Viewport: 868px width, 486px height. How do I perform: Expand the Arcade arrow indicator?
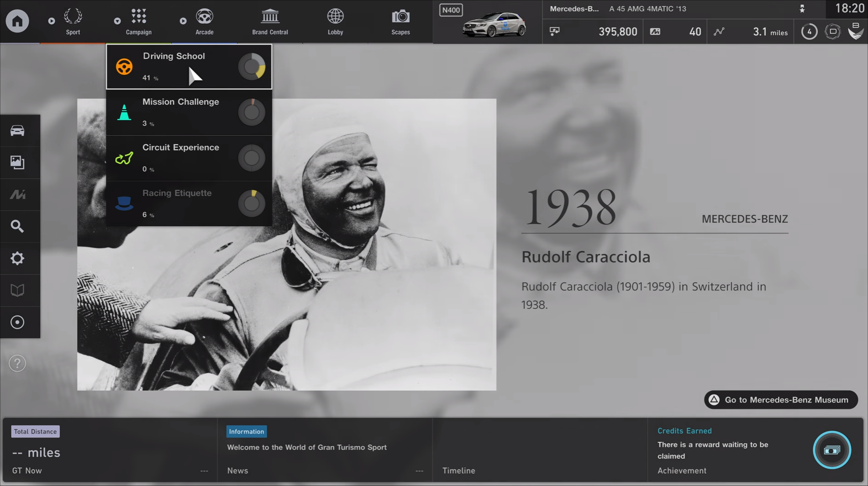[183, 21]
